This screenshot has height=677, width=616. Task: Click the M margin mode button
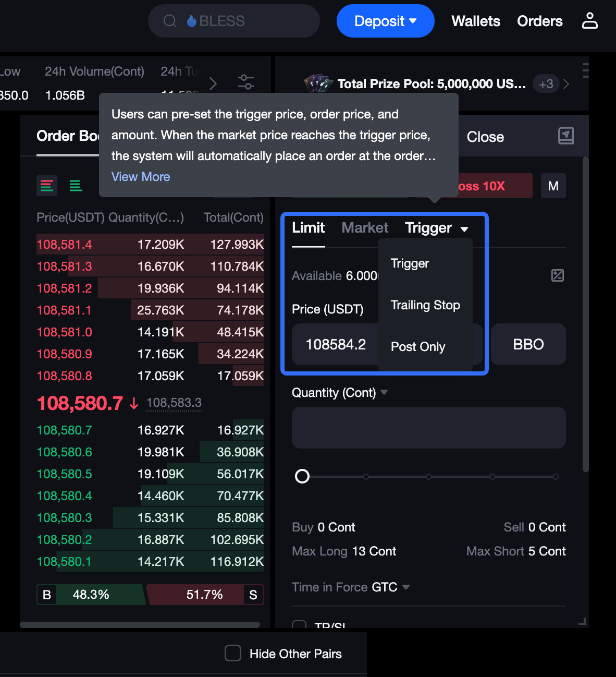(553, 186)
